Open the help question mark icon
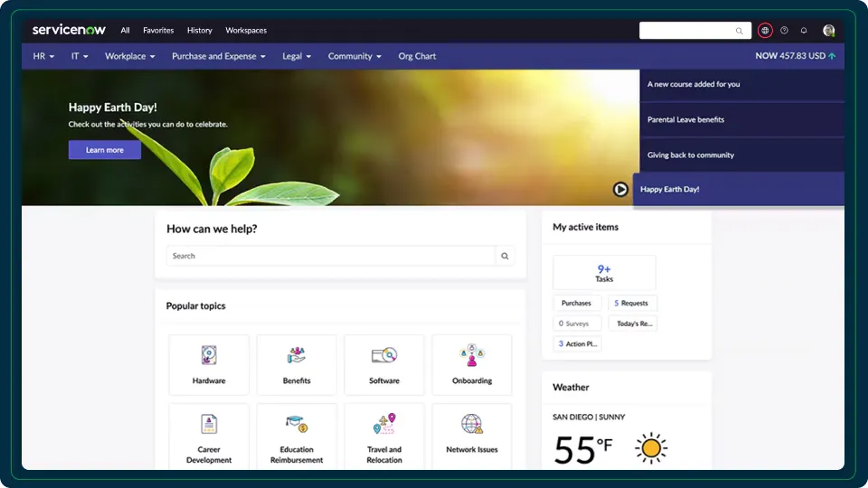This screenshot has height=488, width=868. coord(785,31)
